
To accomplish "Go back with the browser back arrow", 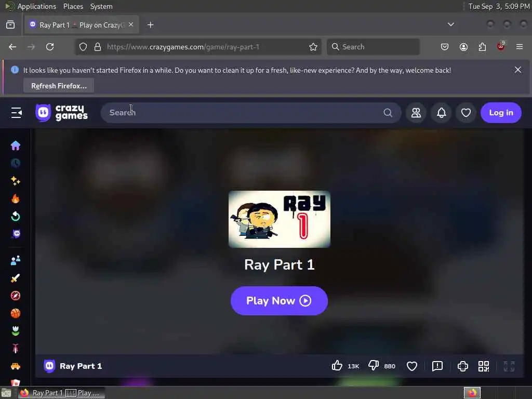I will tap(12, 47).
